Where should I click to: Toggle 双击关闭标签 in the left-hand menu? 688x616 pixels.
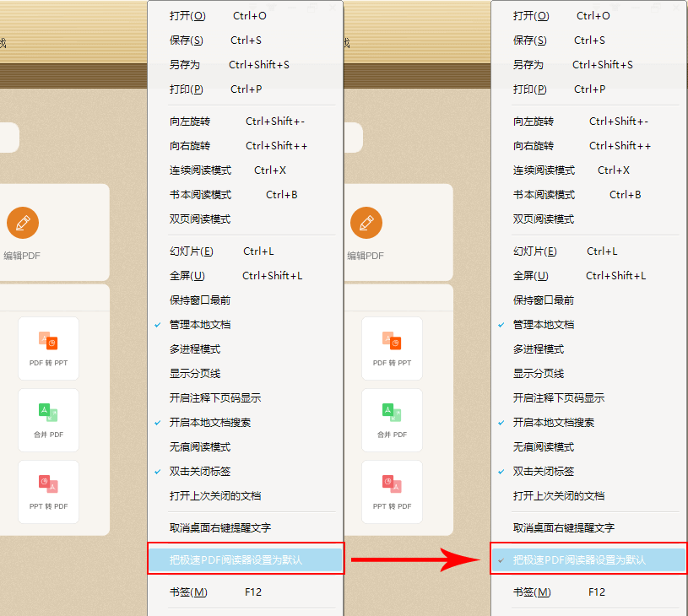point(246,472)
